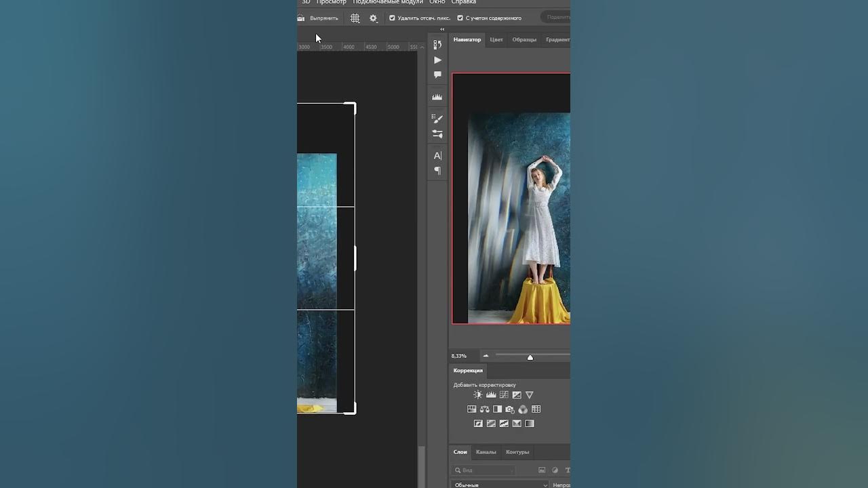
Task: Add a Black & White adjustment
Action: tap(497, 409)
